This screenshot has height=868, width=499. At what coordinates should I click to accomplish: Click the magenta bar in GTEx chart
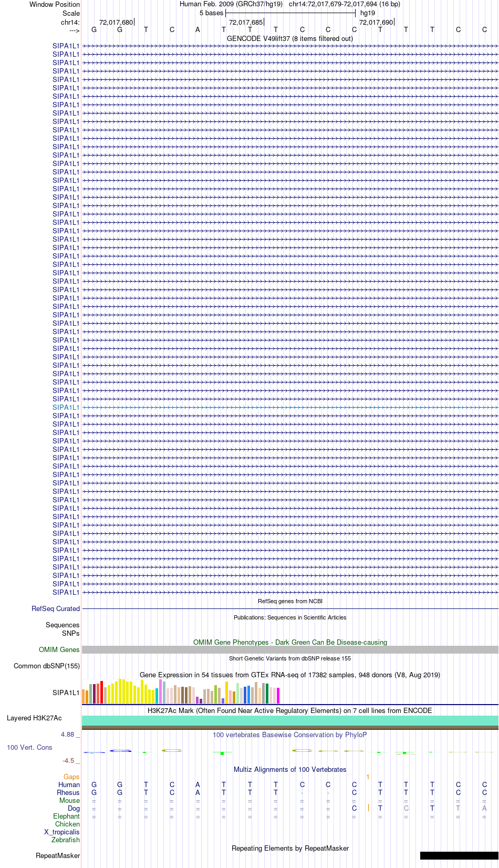[x=278, y=696]
